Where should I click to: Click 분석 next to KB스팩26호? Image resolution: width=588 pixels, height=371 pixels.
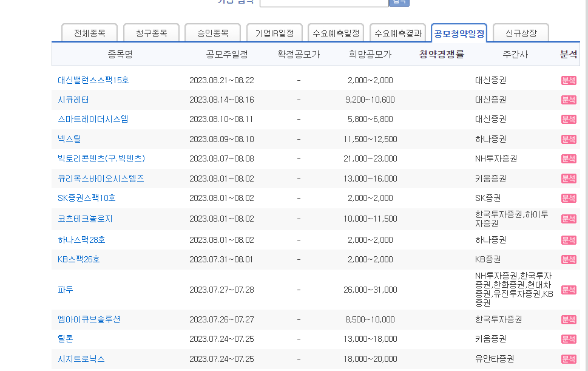568,259
